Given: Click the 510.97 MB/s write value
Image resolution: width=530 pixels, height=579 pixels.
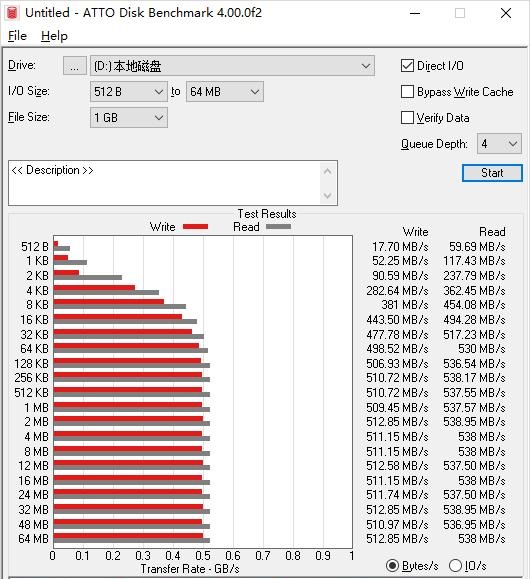Looking at the screenshot, I should tap(397, 525).
